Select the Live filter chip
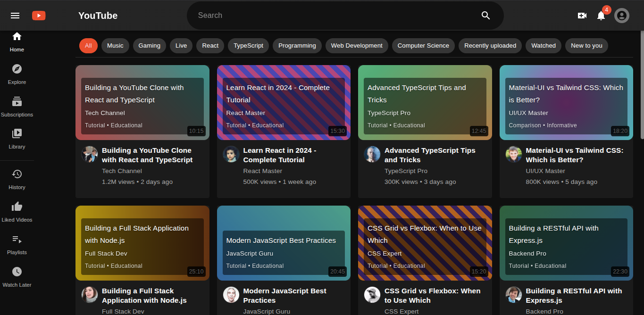Viewport: 644px width, 315px height. click(181, 46)
